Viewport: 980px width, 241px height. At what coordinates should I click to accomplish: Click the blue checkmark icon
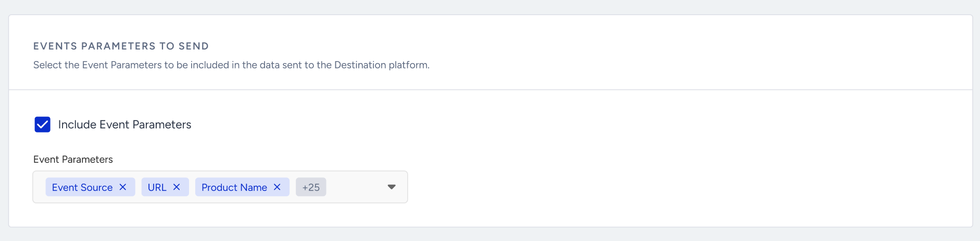[x=42, y=125]
